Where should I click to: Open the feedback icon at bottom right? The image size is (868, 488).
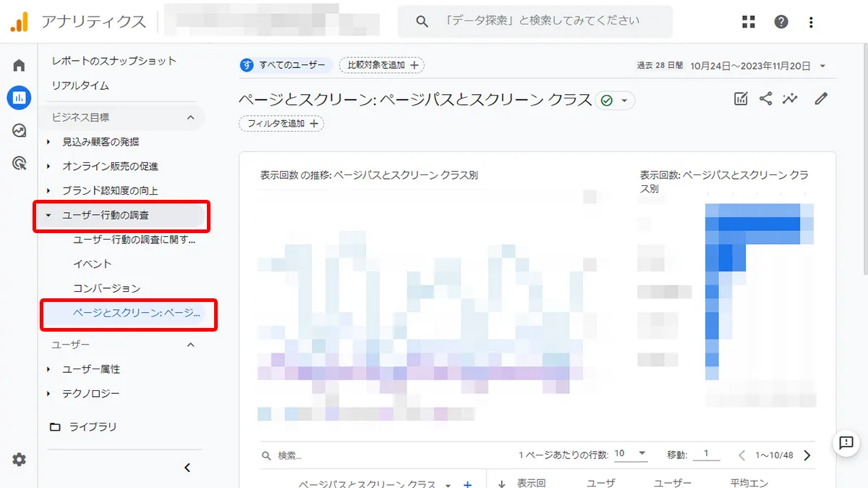click(x=846, y=444)
